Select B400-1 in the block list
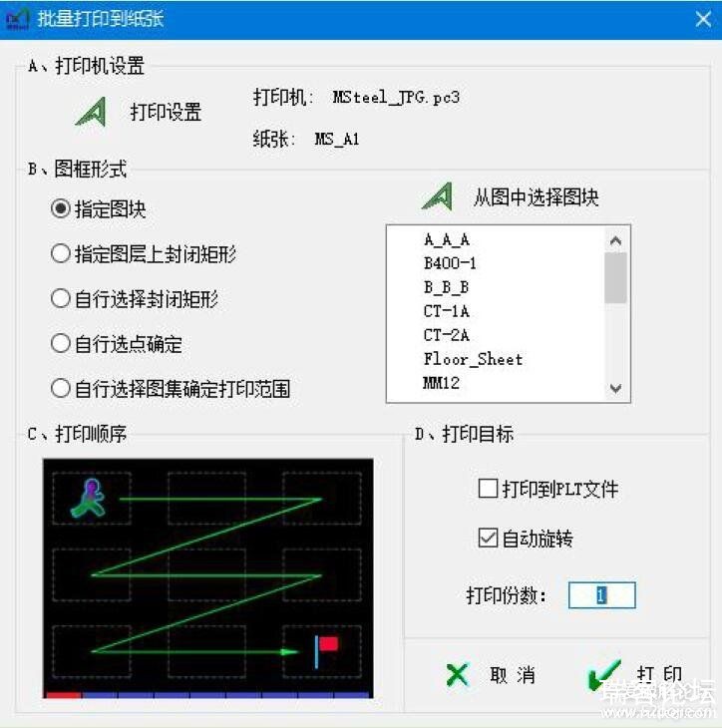The height and width of the screenshot is (728, 722). coord(450,263)
